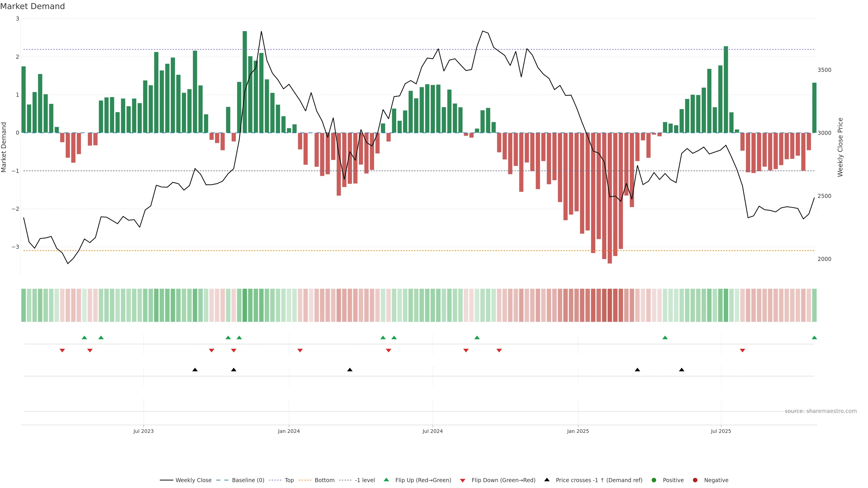This screenshot has height=488, width=868.
Task: Click the green Positive legend dot
Action: coord(654,480)
